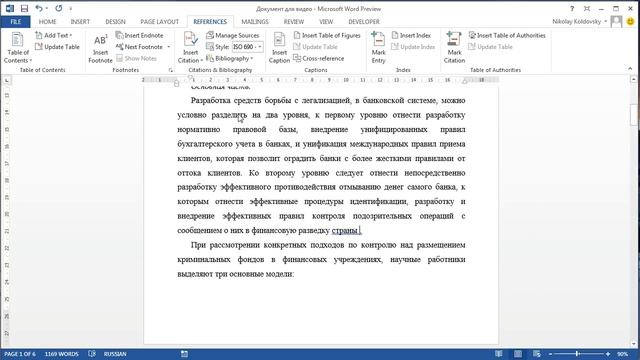Switch to the REVIEW tab

click(x=294, y=22)
